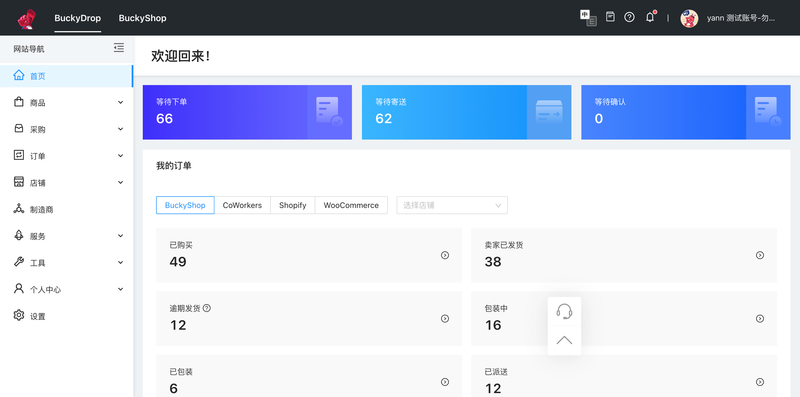Click the 等待下单 document check icon

pyautogui.click(x=329, y=112)
